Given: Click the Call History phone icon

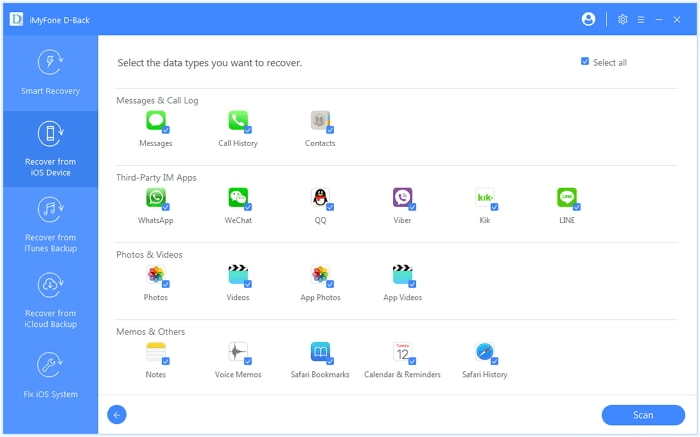Looking at the screenshot, I should click(x=237, y=120).
